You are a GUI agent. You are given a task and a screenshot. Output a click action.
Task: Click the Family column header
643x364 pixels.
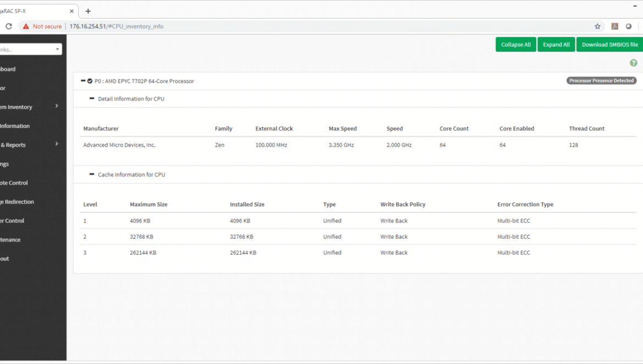[x=224, y=128]
